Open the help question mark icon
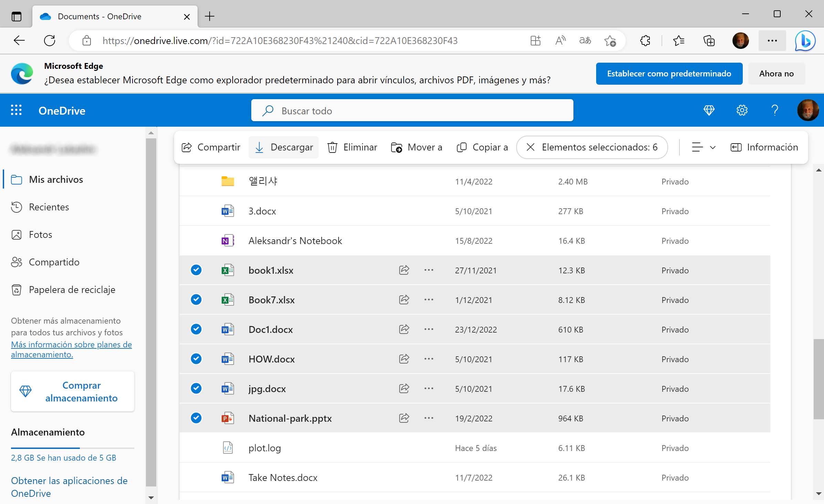 775,111
